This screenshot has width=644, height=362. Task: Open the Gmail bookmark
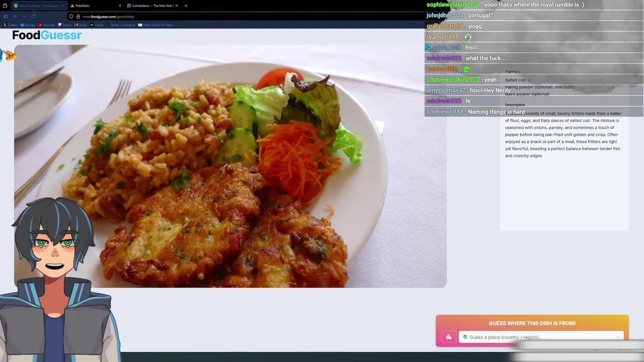81,25
